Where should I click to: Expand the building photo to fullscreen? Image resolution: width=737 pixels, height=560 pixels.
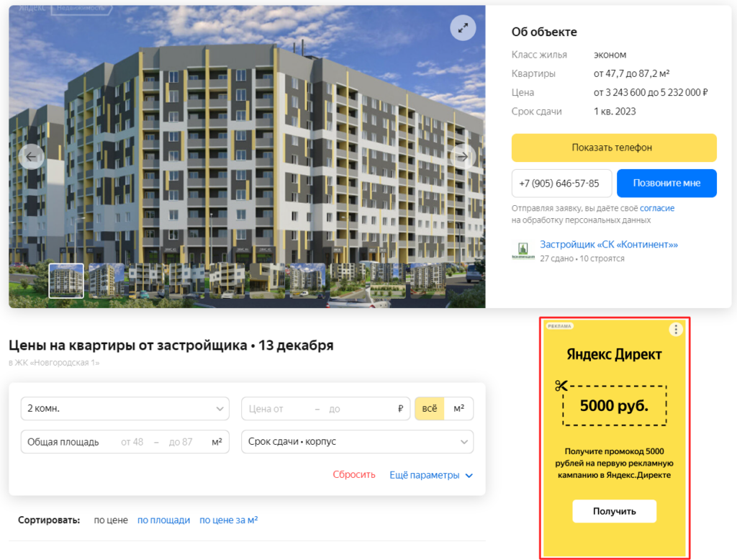coord(463,28)
